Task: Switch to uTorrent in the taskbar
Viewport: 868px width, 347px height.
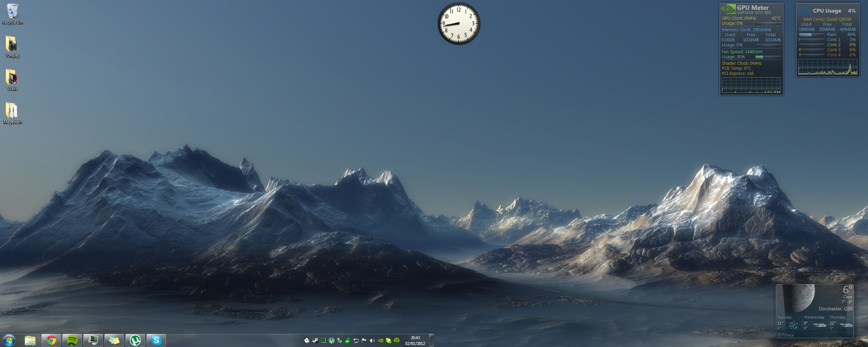Action: point(135,340)
